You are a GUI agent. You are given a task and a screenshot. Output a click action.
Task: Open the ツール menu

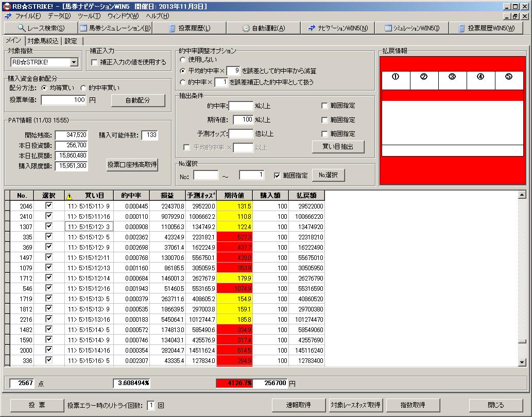tap(89, 16)
